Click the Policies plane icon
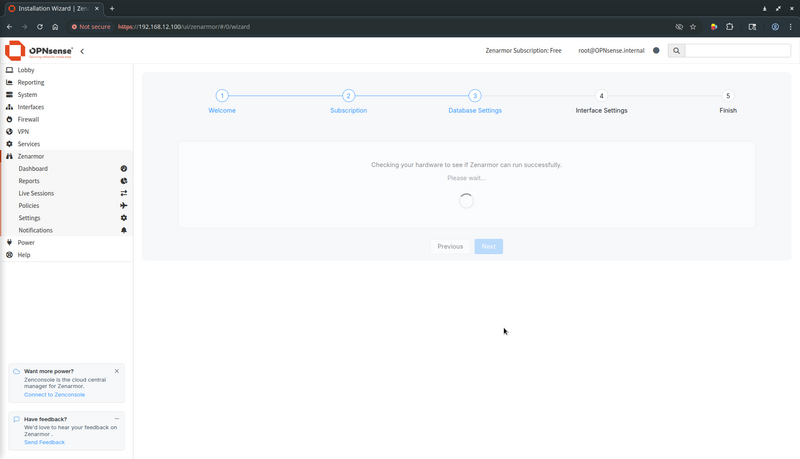800x459 pixels. pos(123,206)
